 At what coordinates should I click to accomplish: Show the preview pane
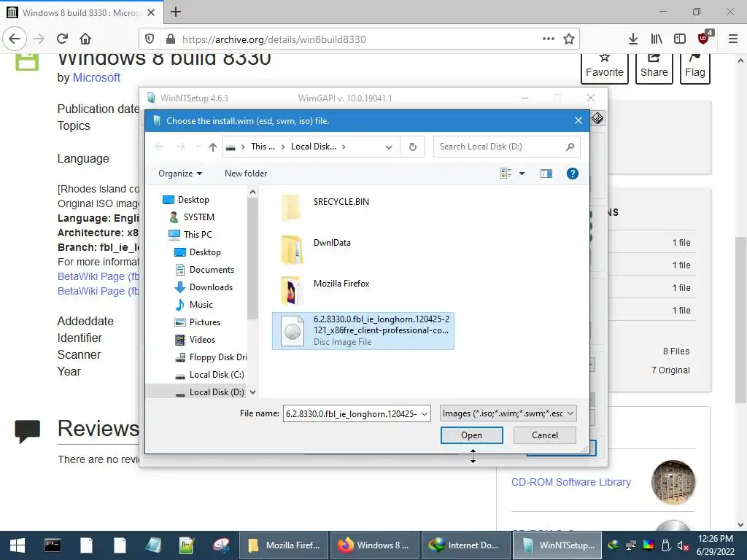click(x=546, y=174)
